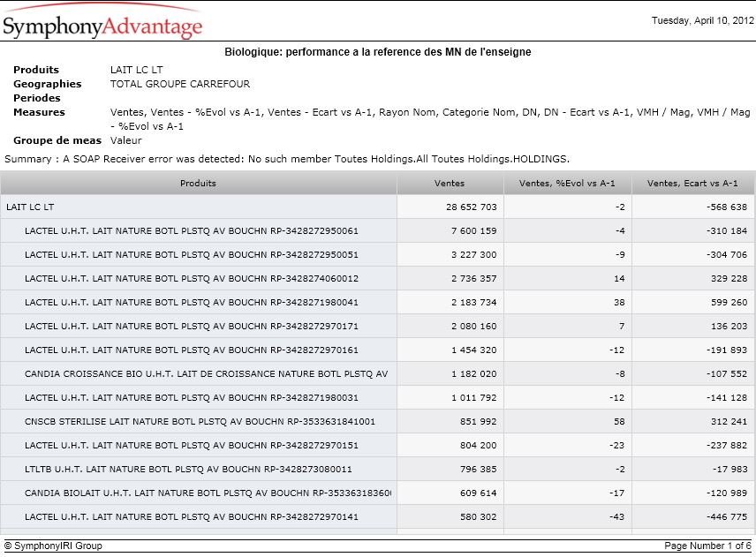Click 'TOTAL GROUPE CARREFOUR' geography value
The width and height of the screenshot is (756, 557).
click(180, 84)
